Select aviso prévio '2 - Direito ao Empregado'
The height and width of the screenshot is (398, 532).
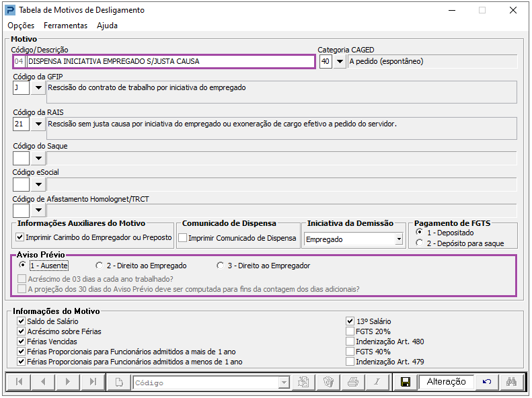[100, 266]
